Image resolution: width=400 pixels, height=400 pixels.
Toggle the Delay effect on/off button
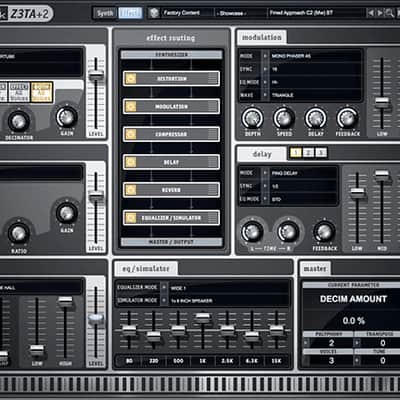(131, 162)
